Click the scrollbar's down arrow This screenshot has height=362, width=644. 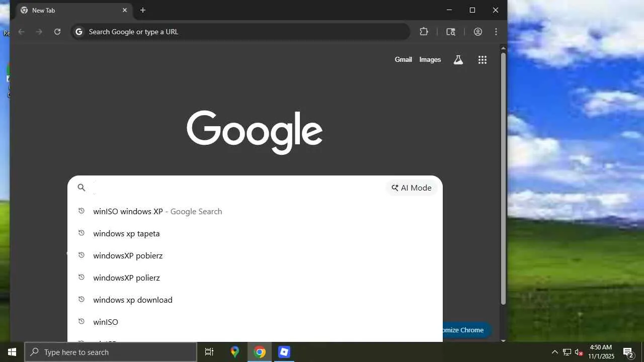503,340
